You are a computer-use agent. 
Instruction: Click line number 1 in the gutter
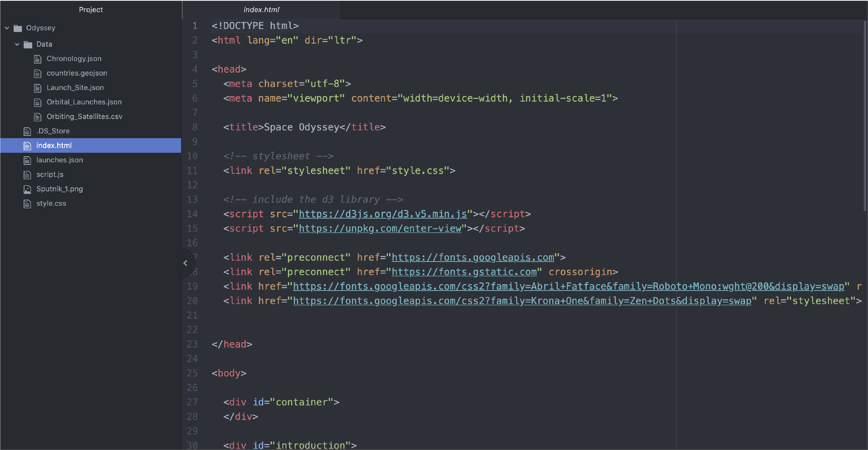(195, 26)
